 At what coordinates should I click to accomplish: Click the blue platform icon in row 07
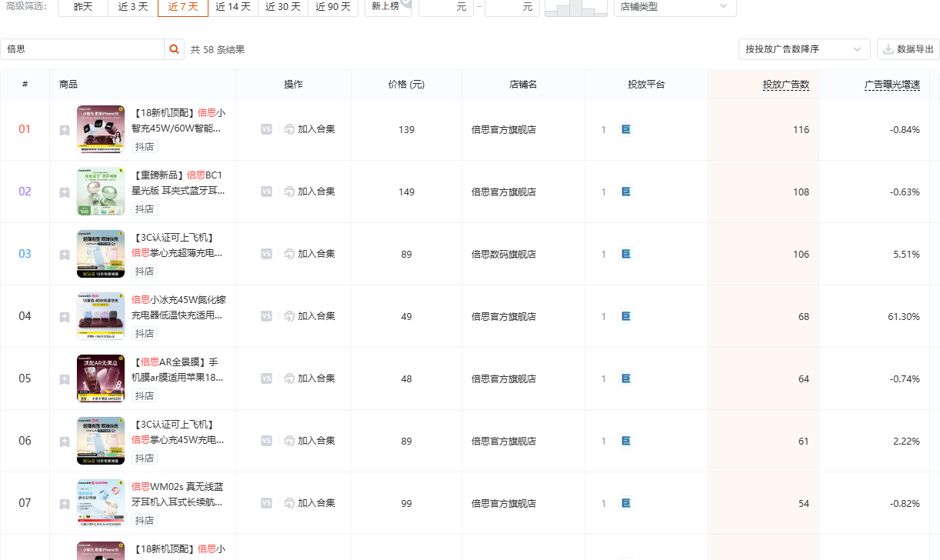click(626, 503)
